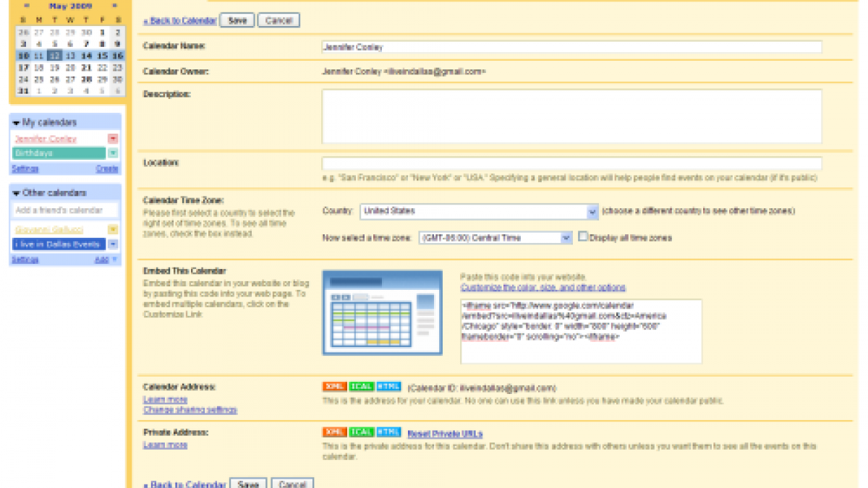The width and height of the screenshot is (868, 488).
Task: Click the XML icon under Private Address
Action: [334, 432]
